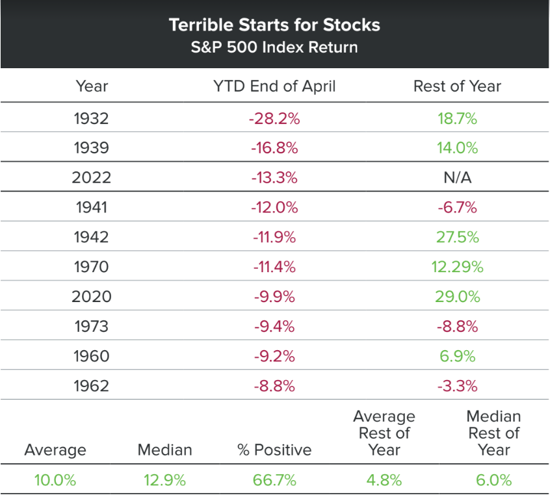550x495 pixels.
Task: Click the 'Year' column header
Action: (x=92, y=86)
